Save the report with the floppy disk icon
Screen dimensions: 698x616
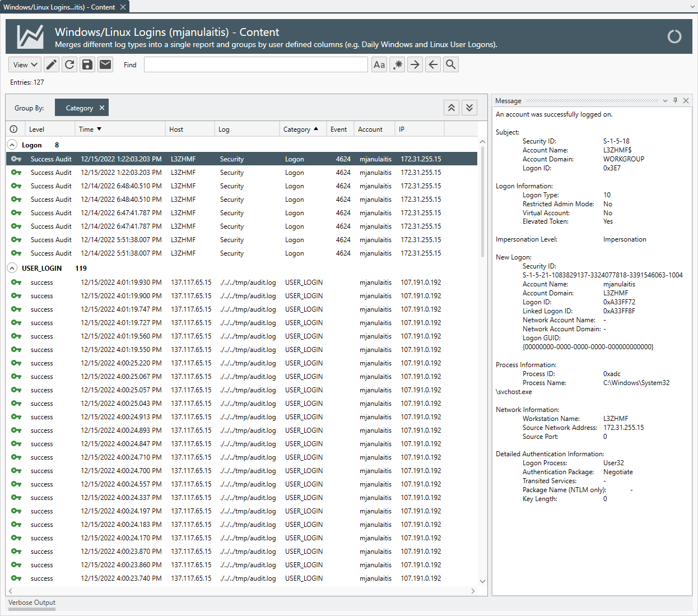tap(87, 64)
